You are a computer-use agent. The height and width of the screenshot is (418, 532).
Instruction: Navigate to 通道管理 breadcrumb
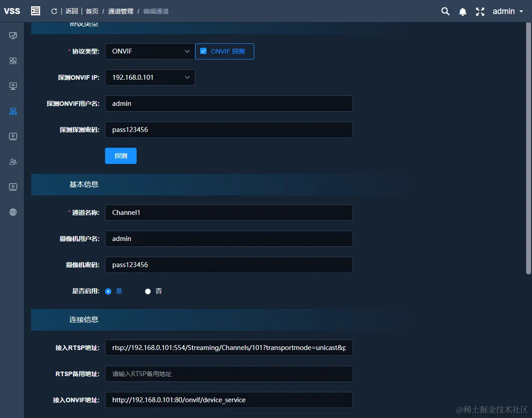click(121, 11)
